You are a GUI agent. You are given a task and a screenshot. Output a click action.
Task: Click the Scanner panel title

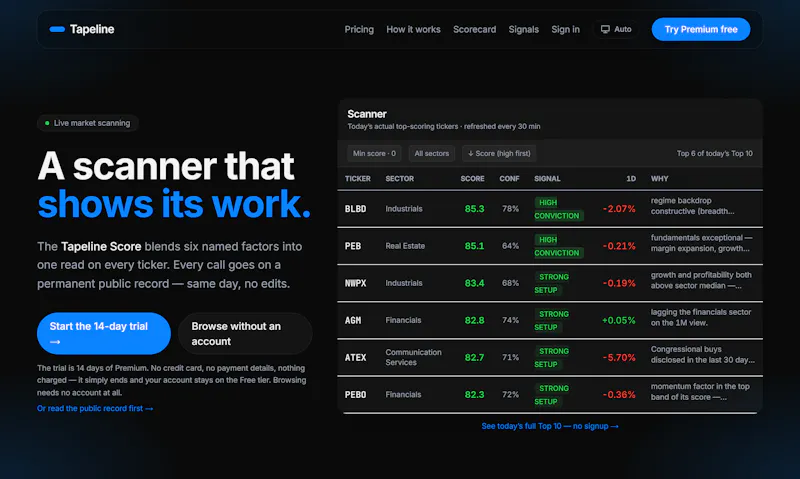(x=367, y=114)
